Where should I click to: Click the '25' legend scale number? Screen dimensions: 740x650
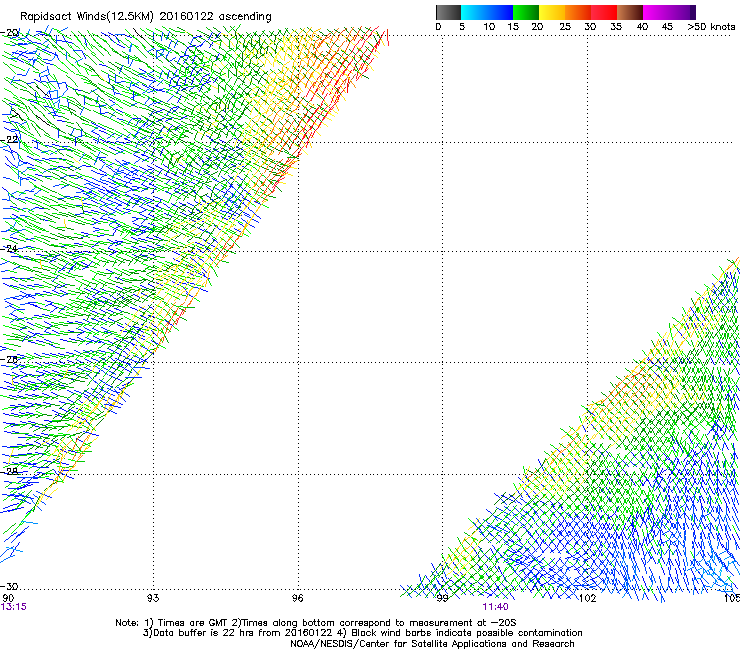pos(565,27)
